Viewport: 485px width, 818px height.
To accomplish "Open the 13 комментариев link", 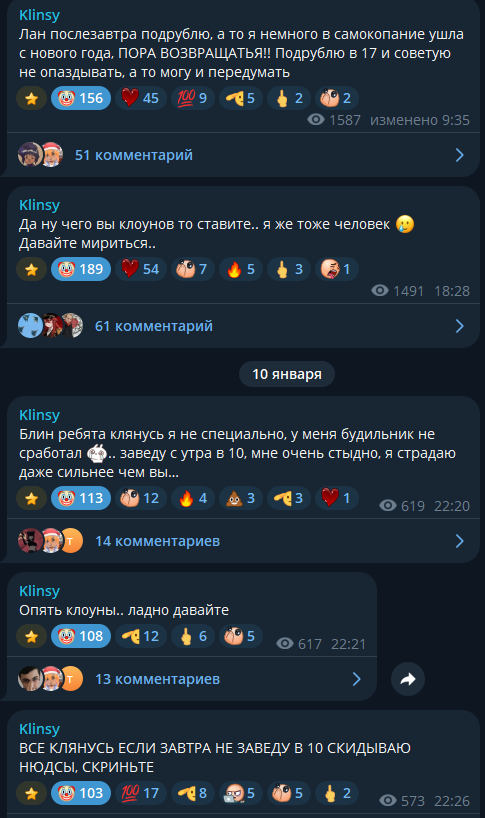I will click(157, 679).
